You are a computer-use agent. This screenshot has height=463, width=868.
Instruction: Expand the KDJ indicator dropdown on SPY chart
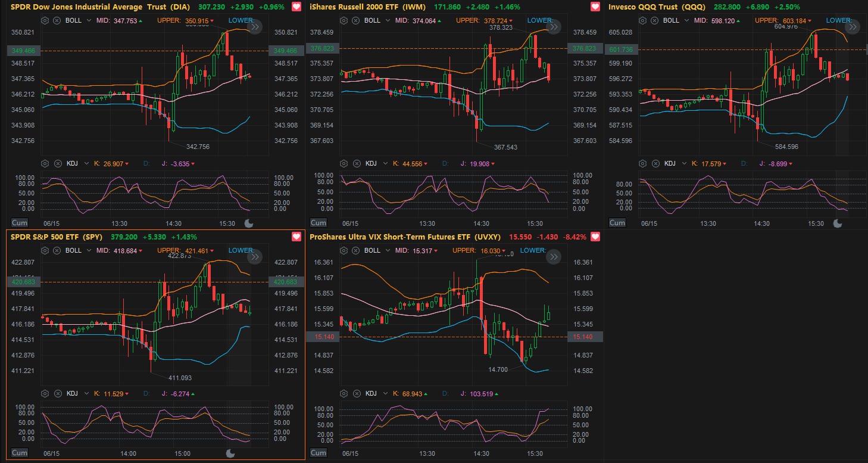88,393
